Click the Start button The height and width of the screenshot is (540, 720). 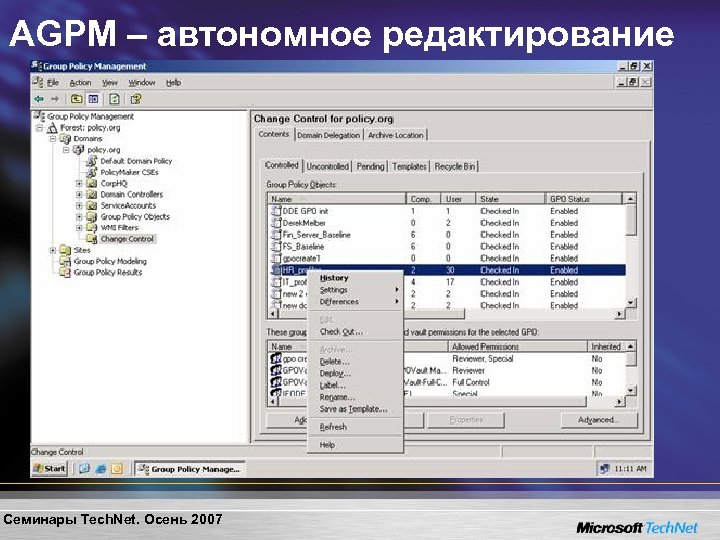coord(50,469)
